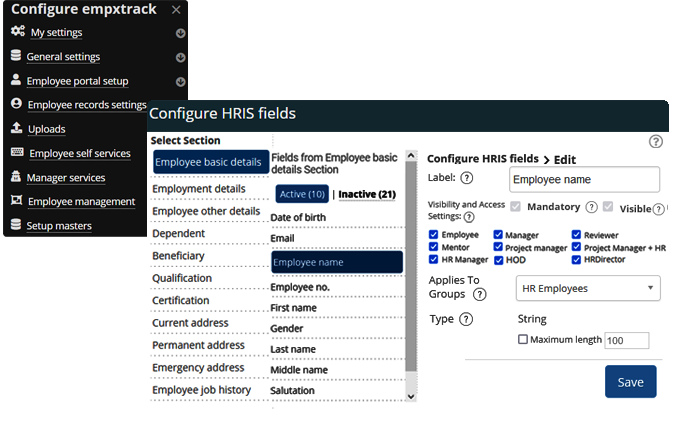Image resolution: width=675 pixels, height=426 pixels.
Task: Select the Dependent section
Action: click(x=179, y=234)
